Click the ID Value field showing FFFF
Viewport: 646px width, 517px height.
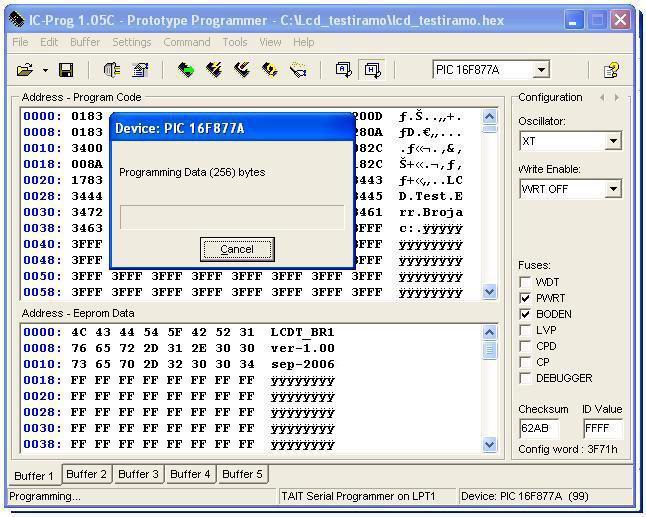[603, 428]
